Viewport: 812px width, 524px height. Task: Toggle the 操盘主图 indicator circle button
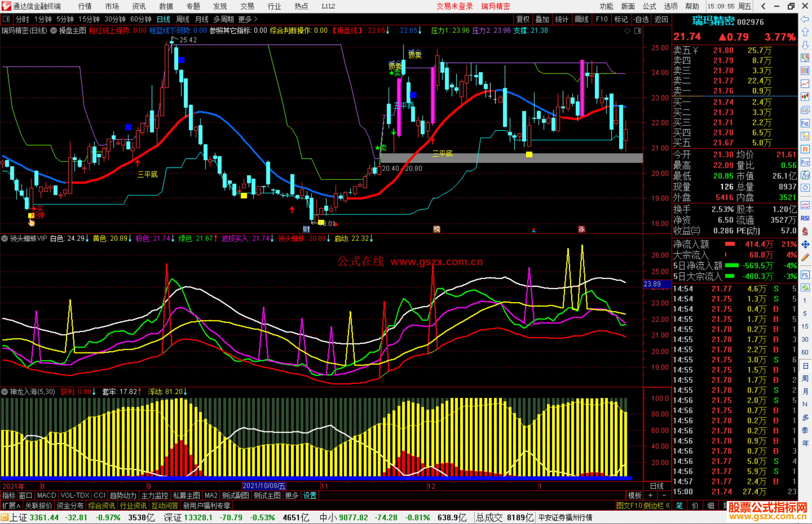54,31
